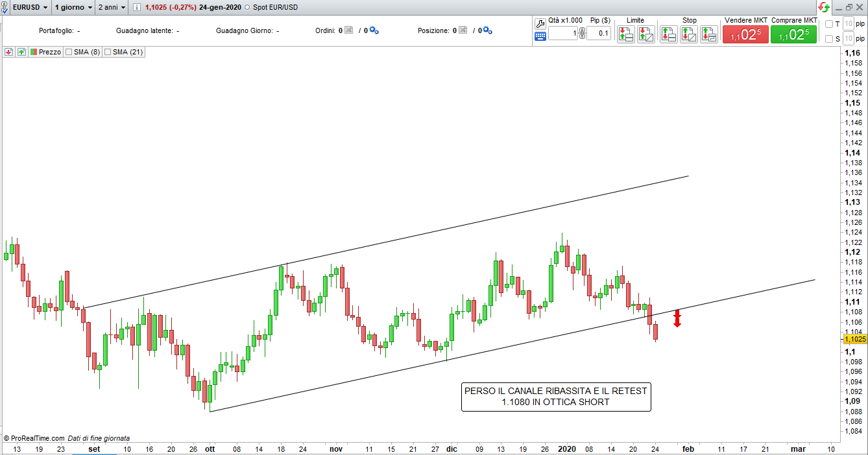The width and height of the screenshot is (868, 455).
Task: Click the third Stop order icon
Action: [x=708, y=34]
